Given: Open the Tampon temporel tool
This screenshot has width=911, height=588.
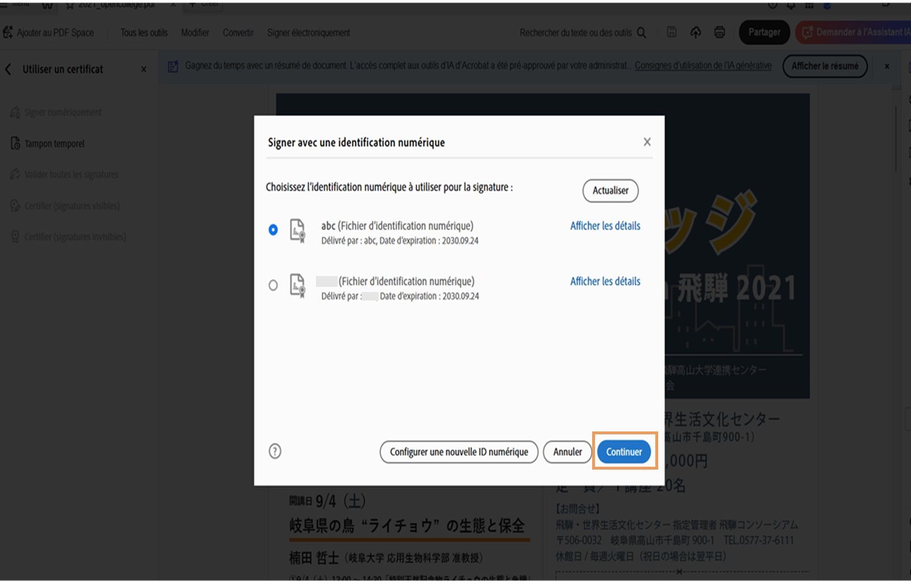Looking at the screenshot, I should (55, 143).
